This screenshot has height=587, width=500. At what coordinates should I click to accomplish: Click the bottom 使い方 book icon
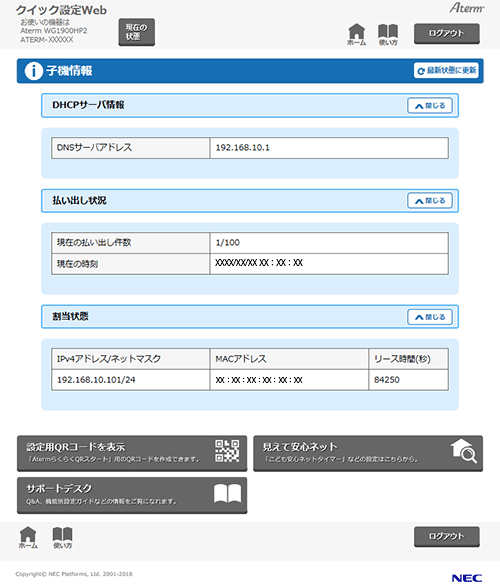coord(62,538)
